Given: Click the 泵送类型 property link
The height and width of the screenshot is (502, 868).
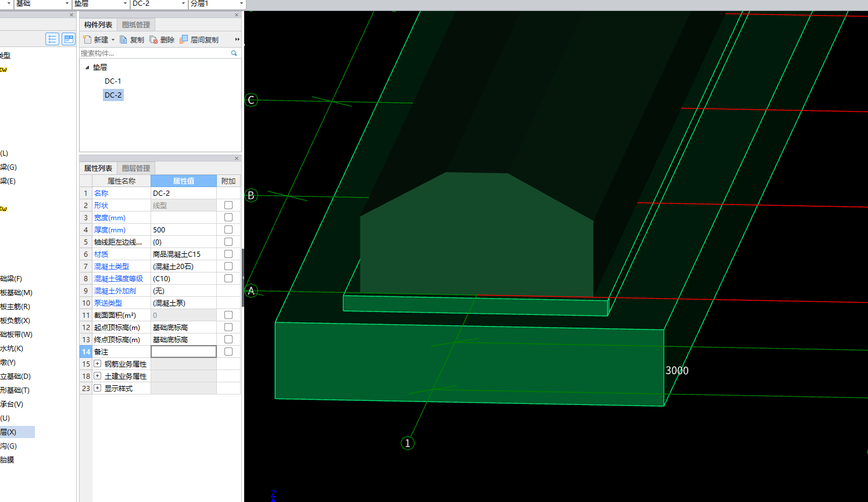Looking at the screenshot, I should click(108, 303).
